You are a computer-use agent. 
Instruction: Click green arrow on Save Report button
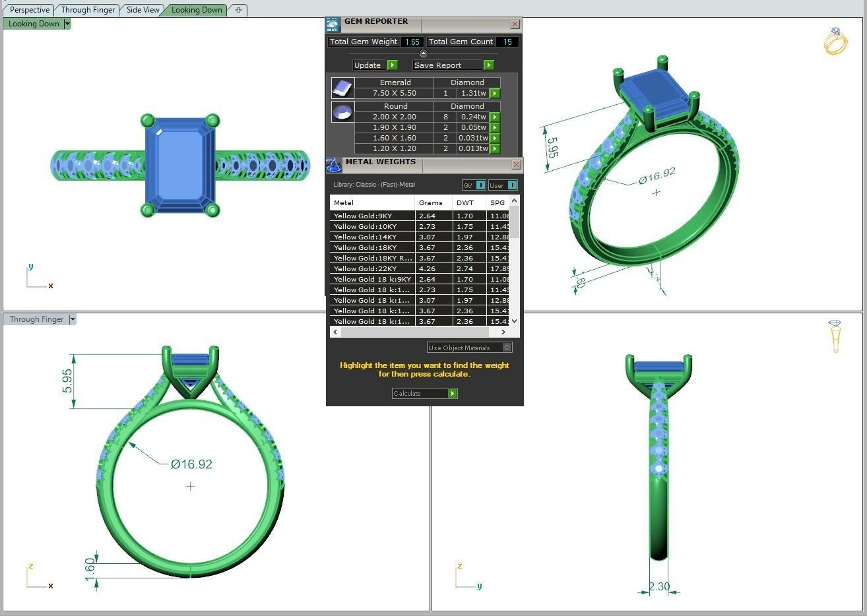coord(488,65)
